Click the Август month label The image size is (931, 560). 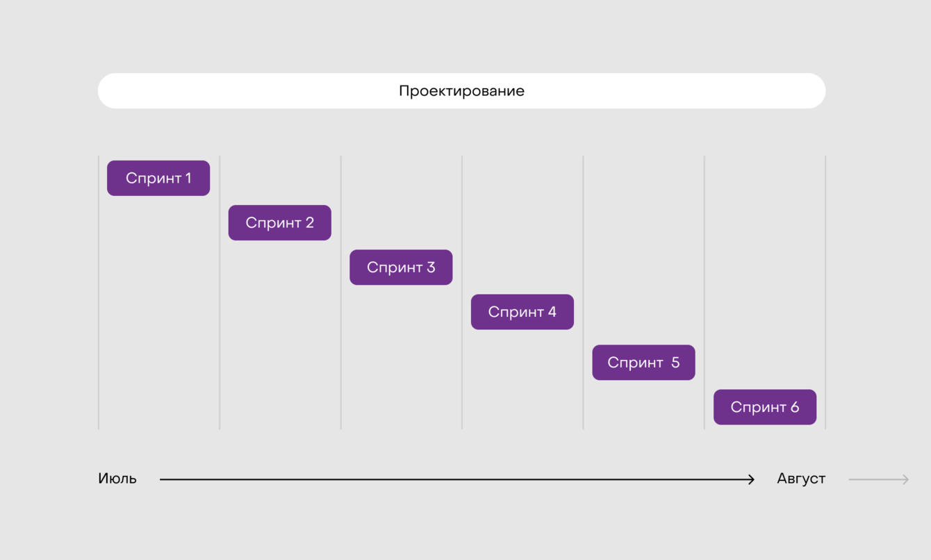(801, 479)
